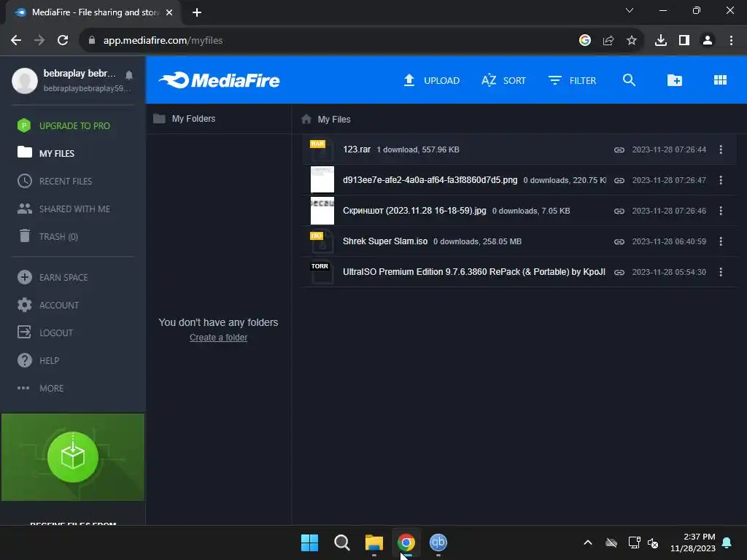Viewport: 747px width, 560px height.
Task: Open options menu for Shrek Super Slam.iso
Action: coord(720,241)
